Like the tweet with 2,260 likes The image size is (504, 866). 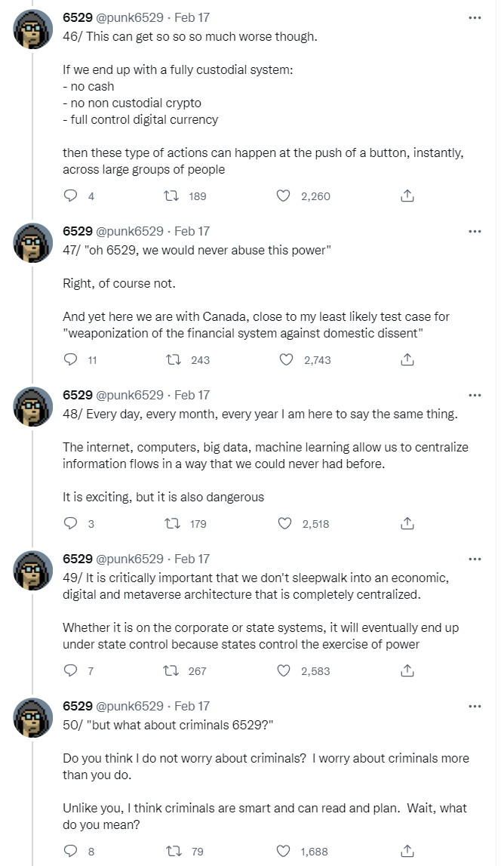click(x=284, y=196)
